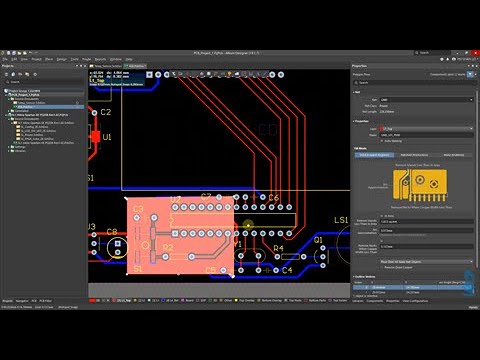Click the notifications bell icon at top right

point(448,59)
